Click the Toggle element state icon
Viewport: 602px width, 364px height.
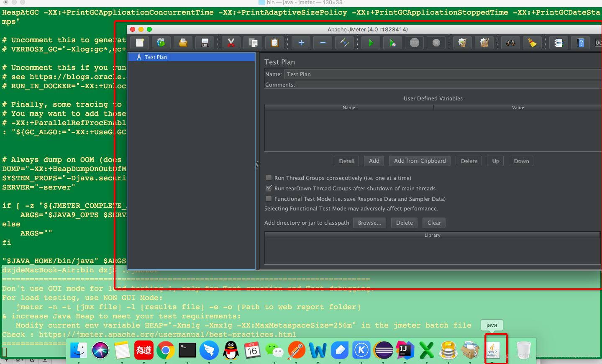344,43
